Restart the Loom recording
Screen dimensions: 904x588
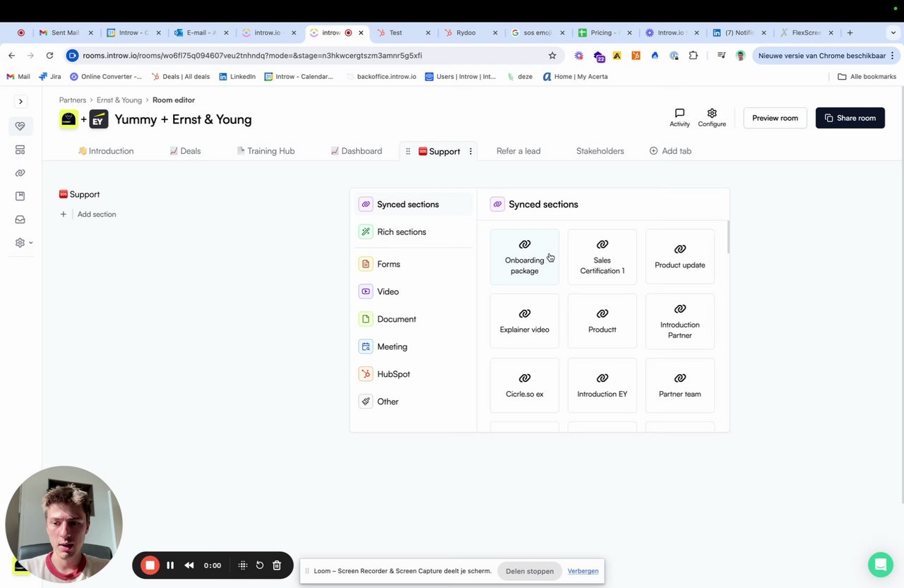260,565
